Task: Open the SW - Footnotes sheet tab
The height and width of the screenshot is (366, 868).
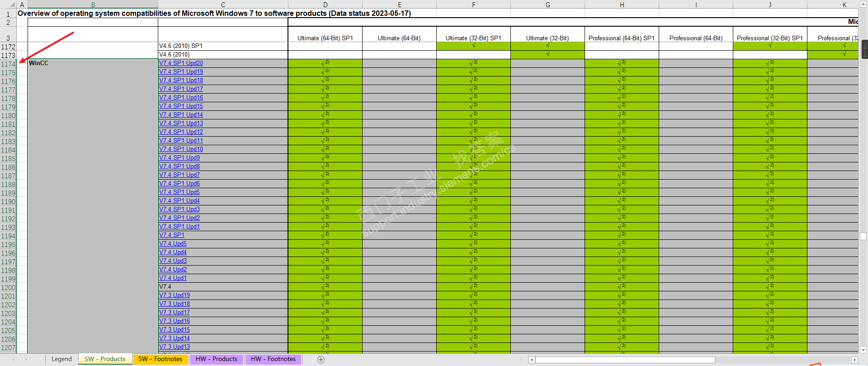Action: [x=160, y=359]
